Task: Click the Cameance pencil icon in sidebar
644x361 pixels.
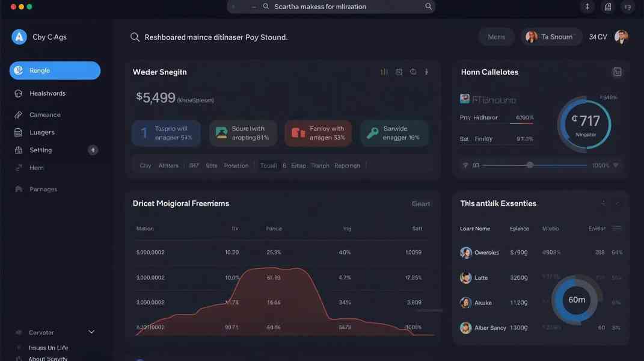Action: point(18,115)
